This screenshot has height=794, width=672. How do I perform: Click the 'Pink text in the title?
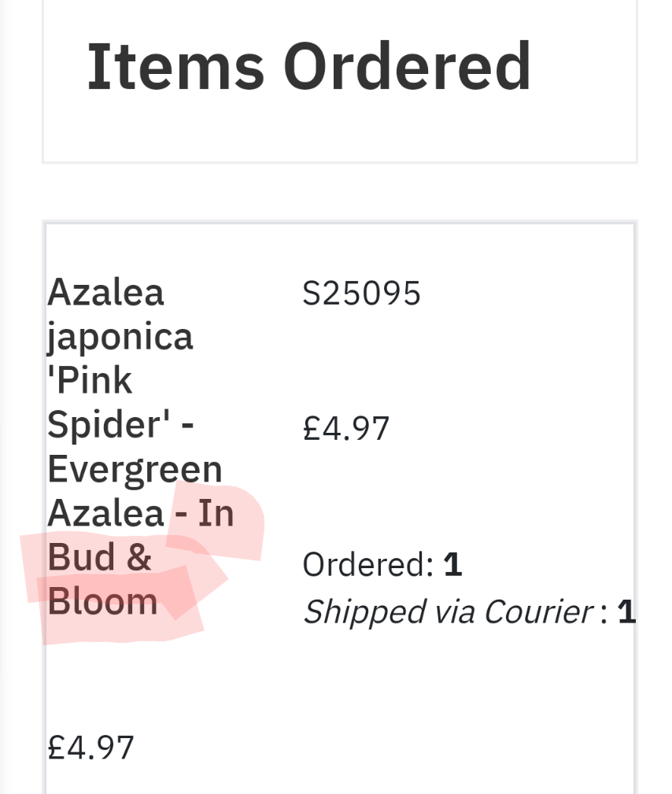point(90,382)
